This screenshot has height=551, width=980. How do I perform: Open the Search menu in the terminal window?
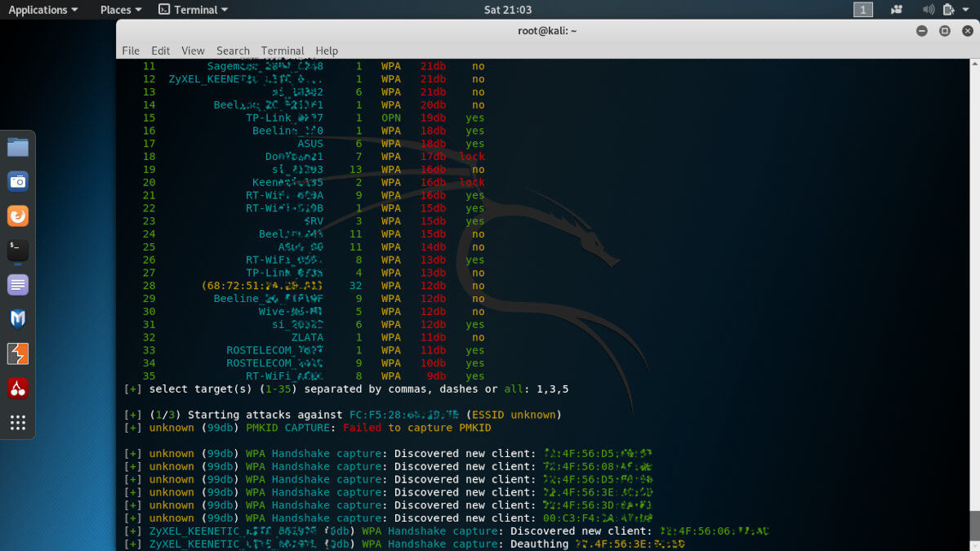(233, 51)
